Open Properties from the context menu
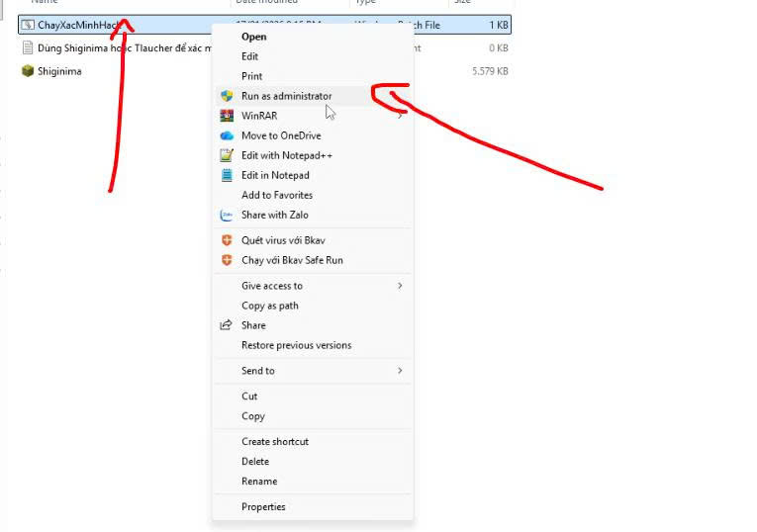This screenshot has width=757, height=532. [263, 507]
